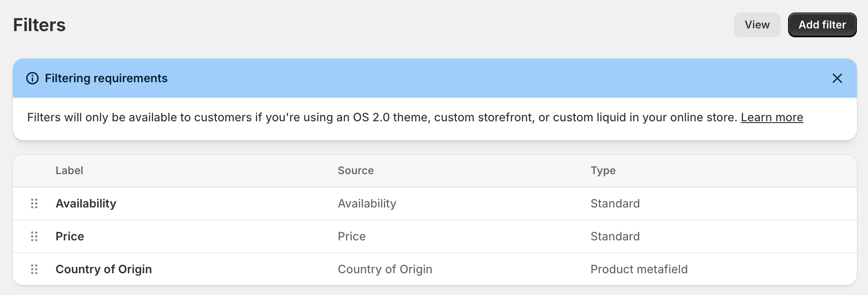Viewport: 868px width, 295px height.
Task: Click the Filtering requirements banner title
Action: pyautogui.click(x=106, y=78)
